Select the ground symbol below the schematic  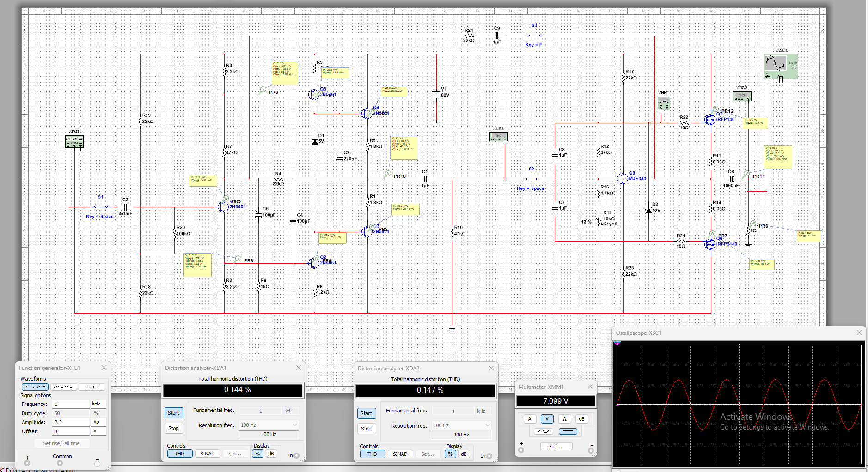tap(452, 329)
